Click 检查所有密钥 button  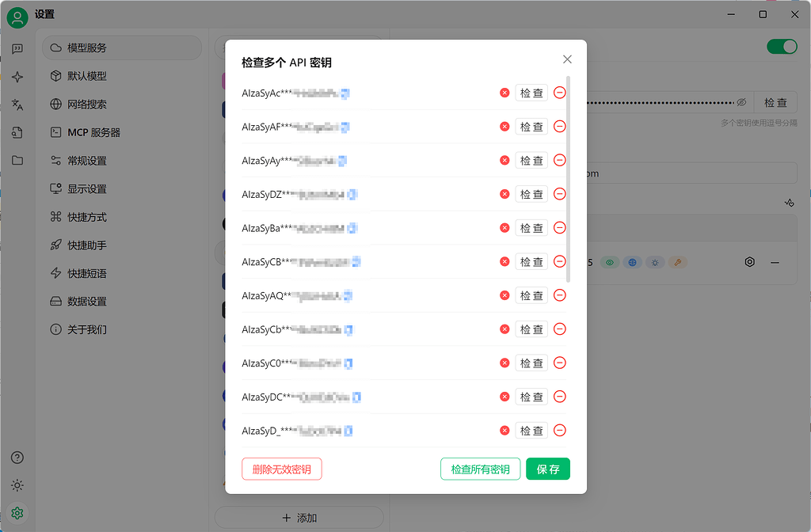(x=480, y=469)
